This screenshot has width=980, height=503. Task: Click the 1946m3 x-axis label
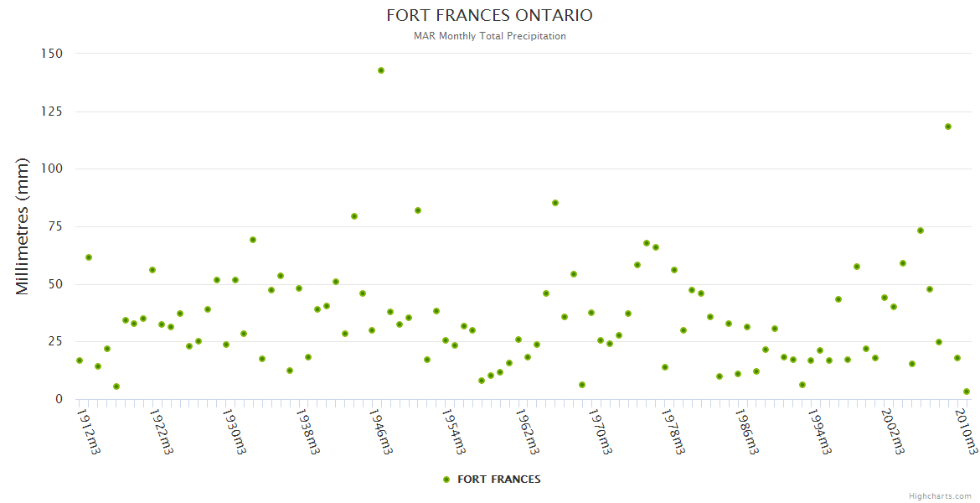382,431
